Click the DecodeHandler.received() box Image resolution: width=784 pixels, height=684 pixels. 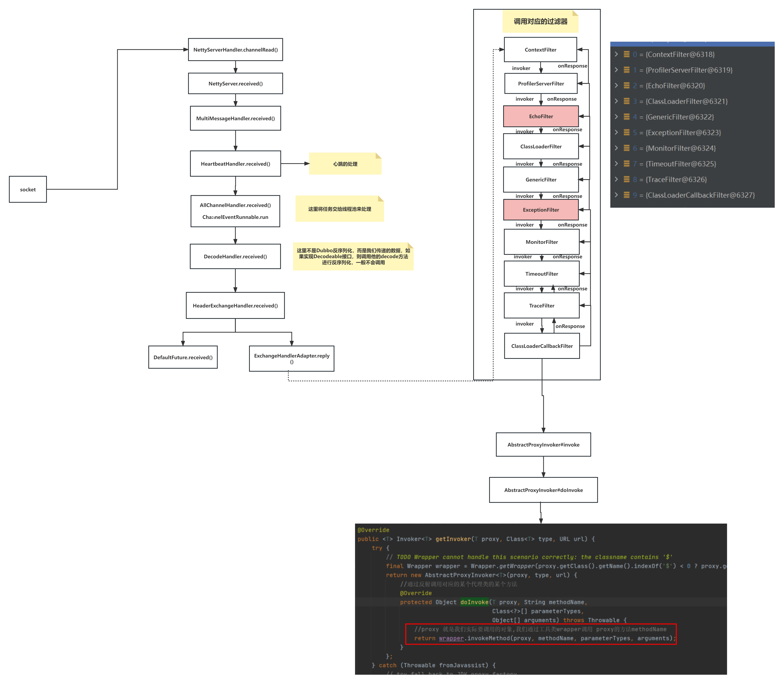point(235,256)
